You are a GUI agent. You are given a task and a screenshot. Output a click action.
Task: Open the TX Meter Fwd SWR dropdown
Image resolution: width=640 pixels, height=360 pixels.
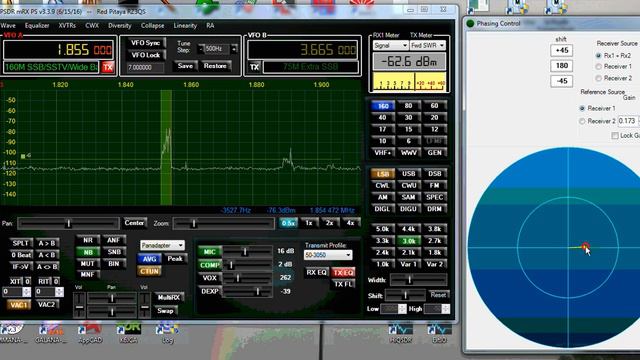pyautogui.click(x=427, y=45)
